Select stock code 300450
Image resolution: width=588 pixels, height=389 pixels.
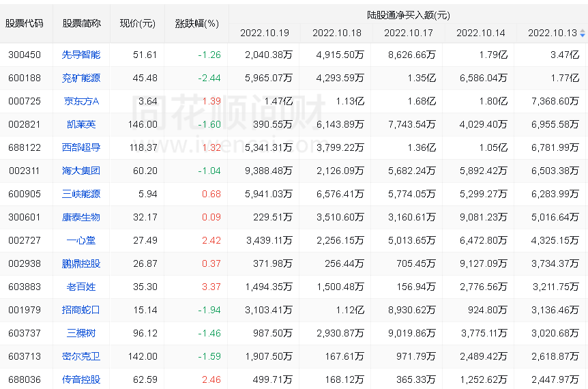(25, 55)
